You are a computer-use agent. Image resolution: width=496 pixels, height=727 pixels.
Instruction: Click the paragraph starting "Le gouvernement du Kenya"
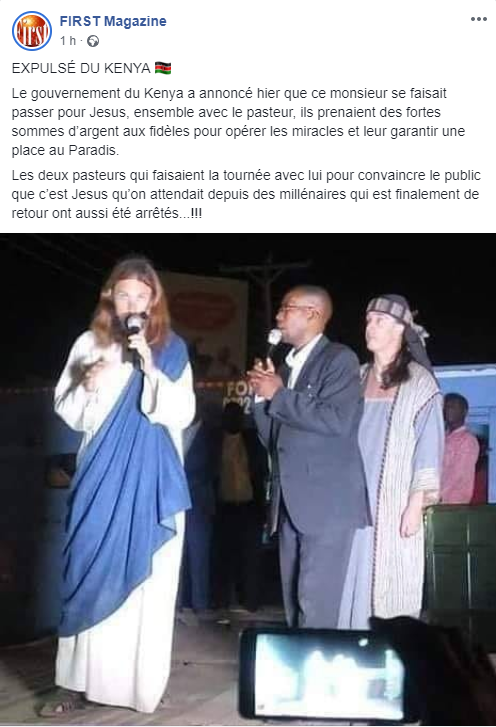(x=238, y=121)
